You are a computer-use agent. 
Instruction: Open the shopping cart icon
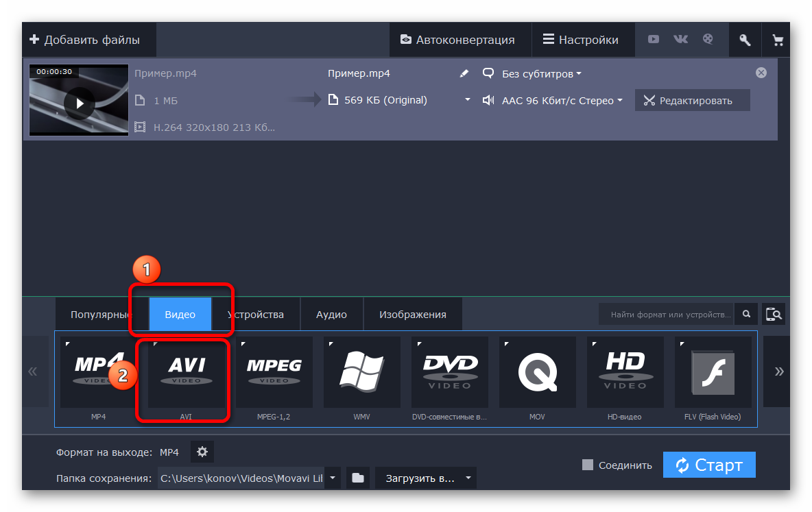point(777,40)
